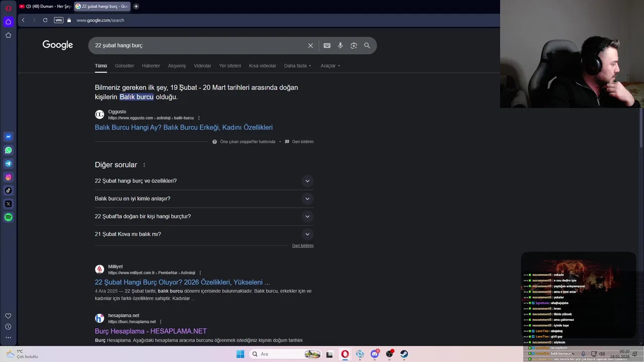The height and width of the screenshot is (362, 644).
Task: Open the Araçlar dropdown
Action: 331,66
